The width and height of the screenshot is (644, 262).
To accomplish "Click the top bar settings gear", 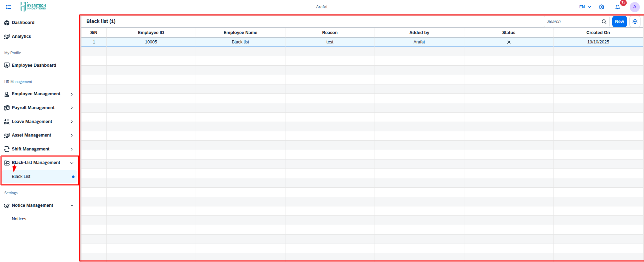I will tap(602, 7).
